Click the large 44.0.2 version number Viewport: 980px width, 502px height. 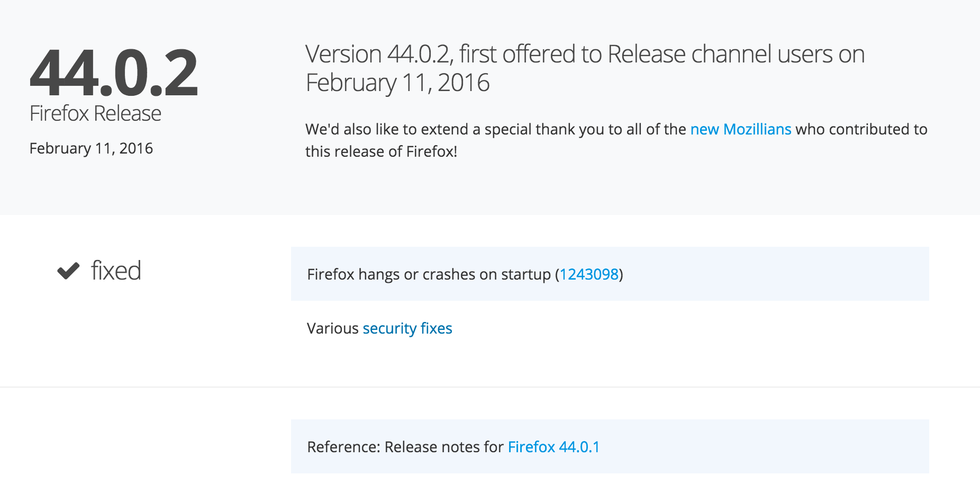[114, 73]
